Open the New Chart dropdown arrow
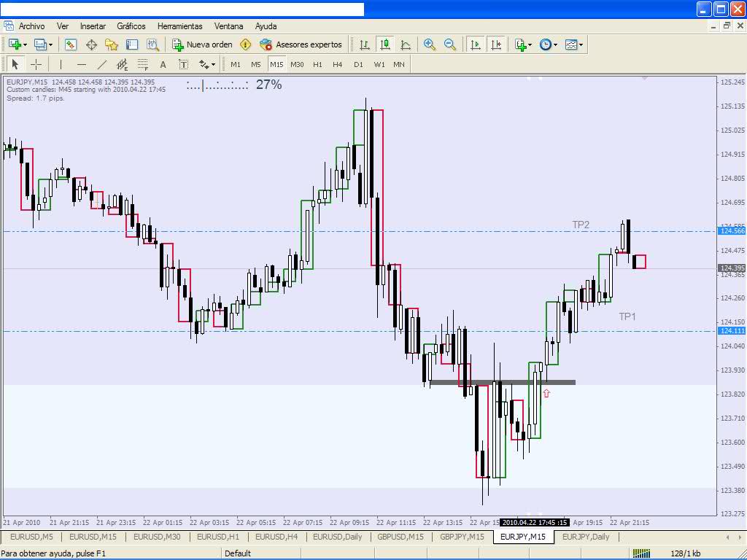 (x=26, y=44)
